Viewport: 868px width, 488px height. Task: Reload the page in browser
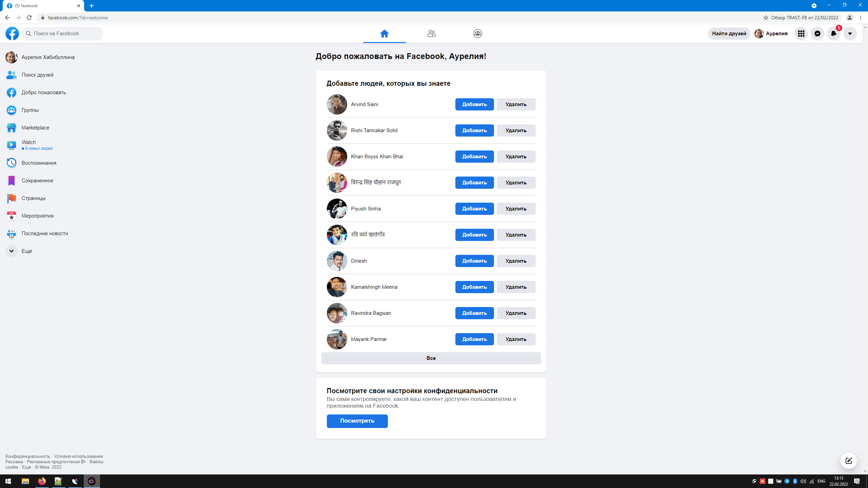(29, 18)
